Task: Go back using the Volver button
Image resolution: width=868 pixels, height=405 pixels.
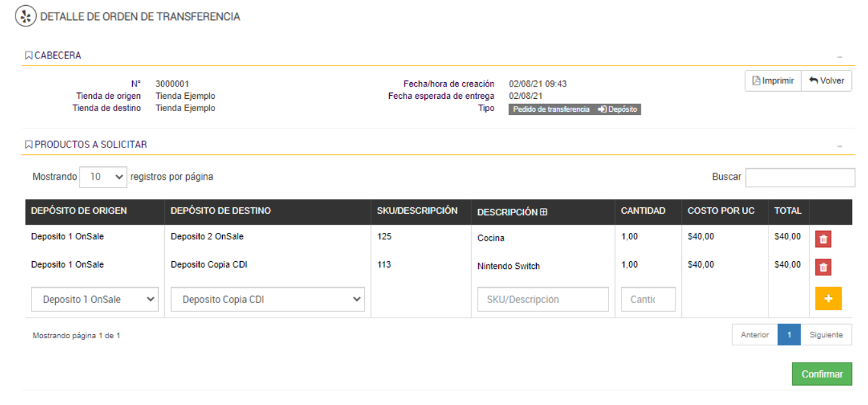Action: (826, 81)
